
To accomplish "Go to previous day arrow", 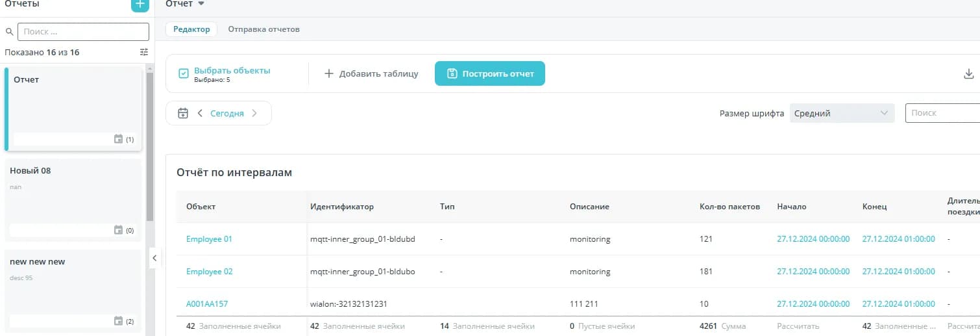I will point(200,113).
